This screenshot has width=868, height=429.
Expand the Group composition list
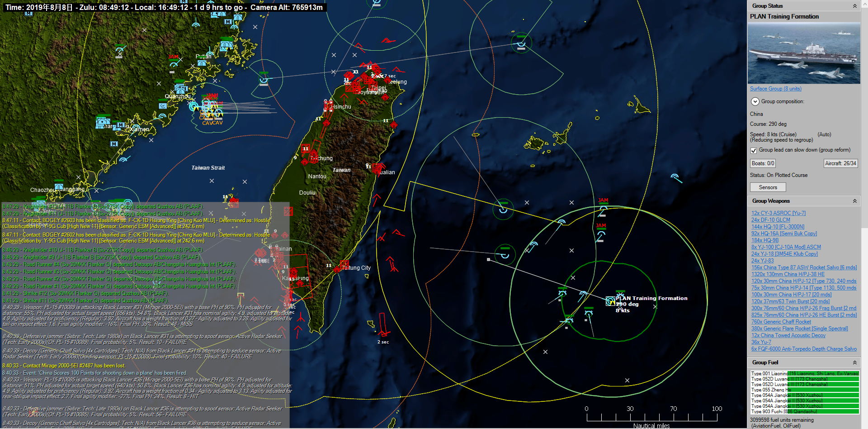[x=755, y=101]
